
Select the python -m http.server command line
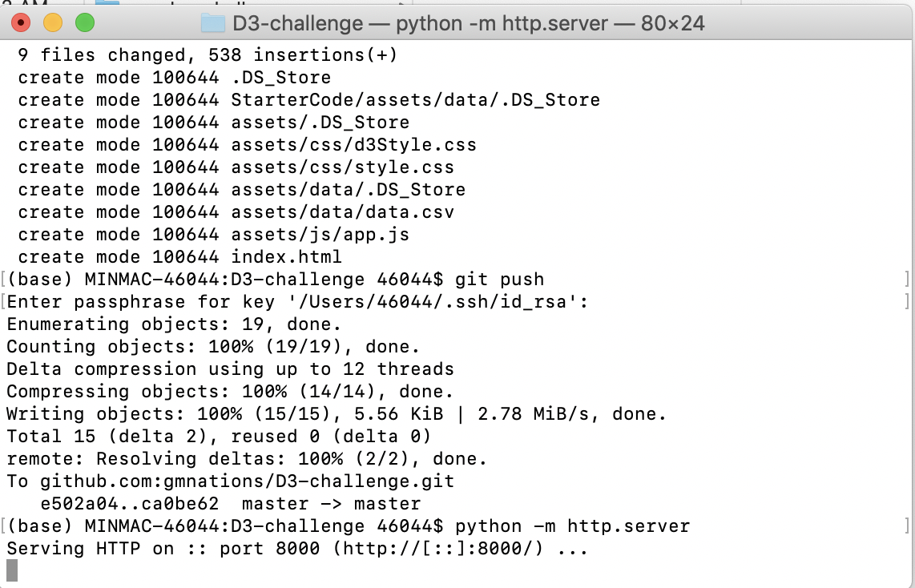pyautogui.click(x=574, y=526)
